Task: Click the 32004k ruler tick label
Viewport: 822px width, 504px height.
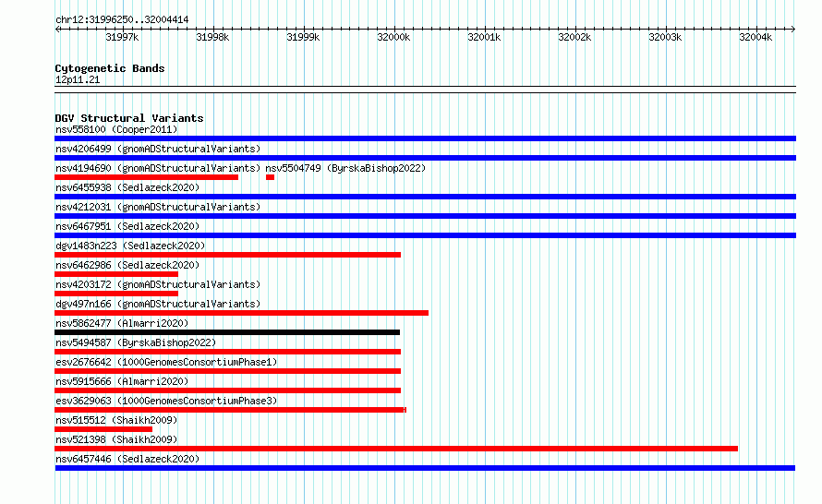Action: point(756,37)
